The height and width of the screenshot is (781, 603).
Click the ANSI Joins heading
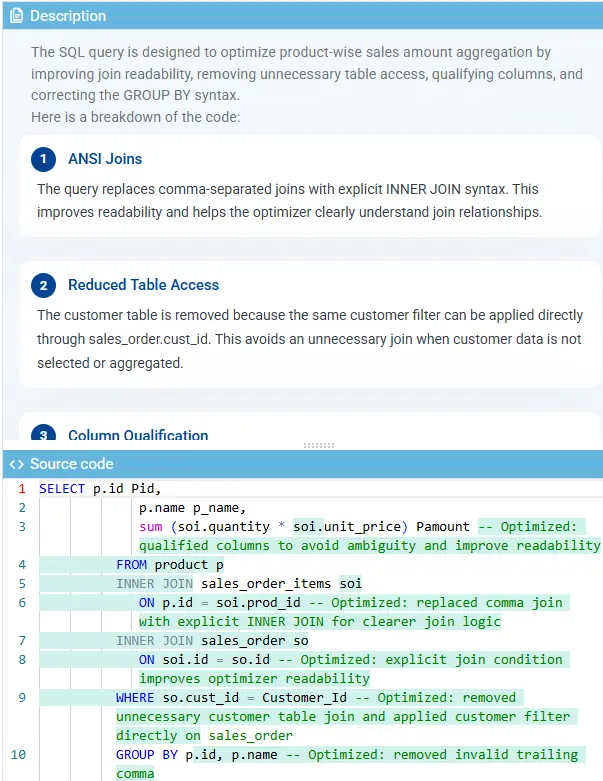(x=105, y=159)
